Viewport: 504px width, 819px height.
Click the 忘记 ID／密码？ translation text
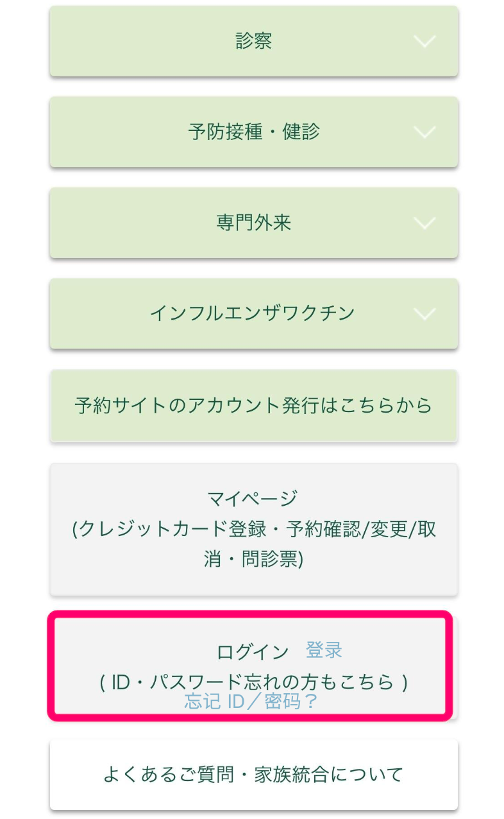coord(251,702)
